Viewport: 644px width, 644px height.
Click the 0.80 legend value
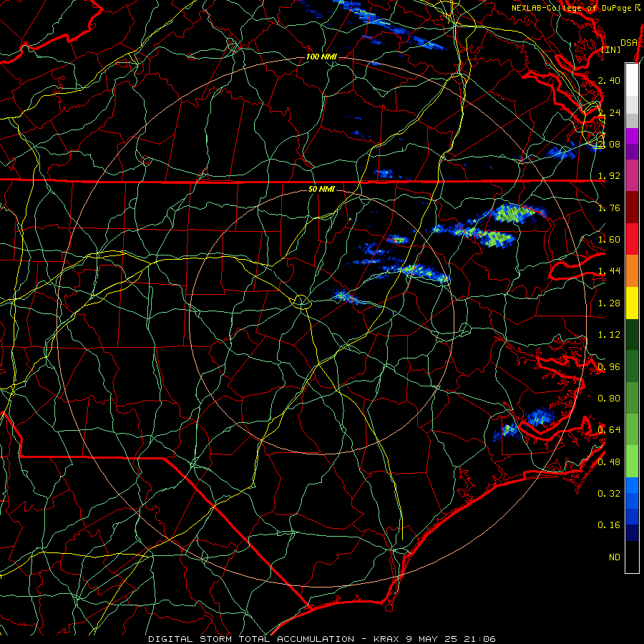click(x=609, y=399)
